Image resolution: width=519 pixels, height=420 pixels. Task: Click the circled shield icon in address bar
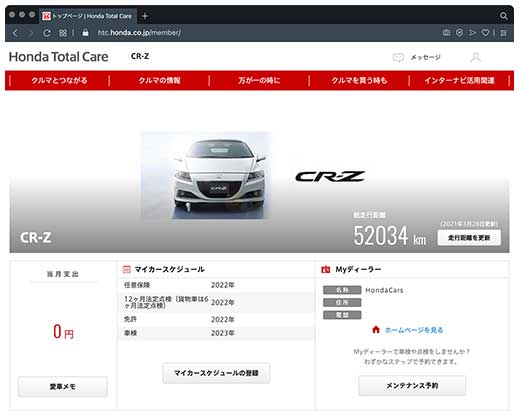point(459,32)
